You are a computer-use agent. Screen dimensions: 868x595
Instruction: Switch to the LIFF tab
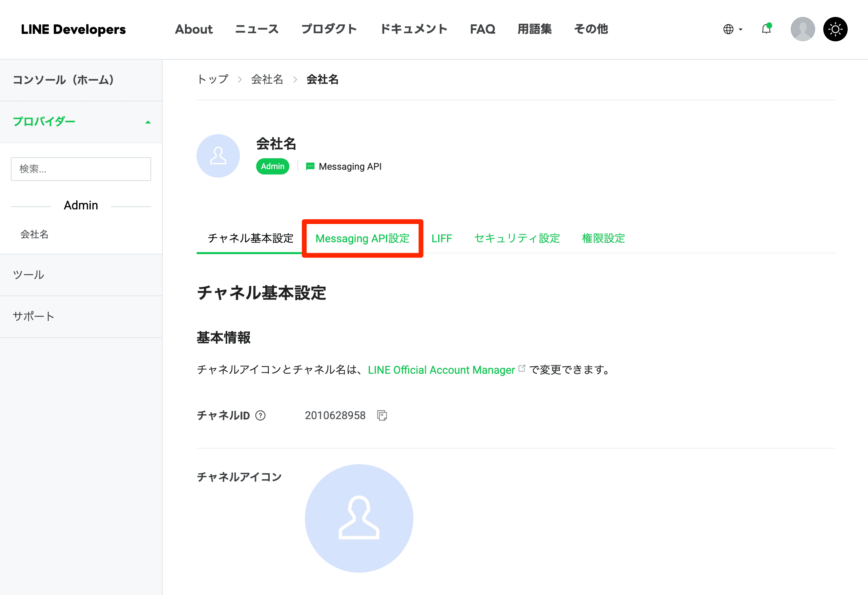441,238
